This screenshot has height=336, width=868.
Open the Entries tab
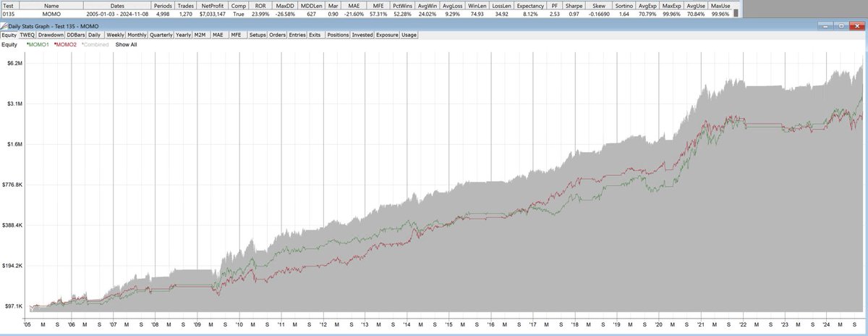pyautogui.click(x=297, y=34)
